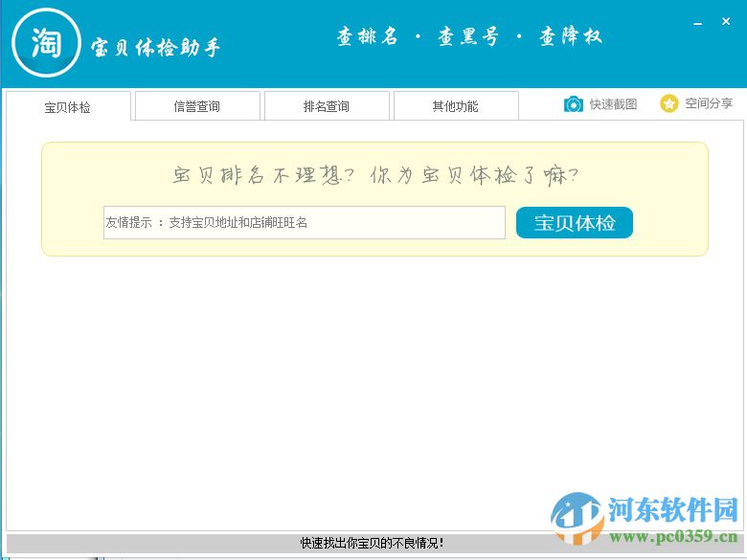The height and width of the screenshot is (560, 747).
Task: Open the 排名查询 tab
Action: pos(327,105)
